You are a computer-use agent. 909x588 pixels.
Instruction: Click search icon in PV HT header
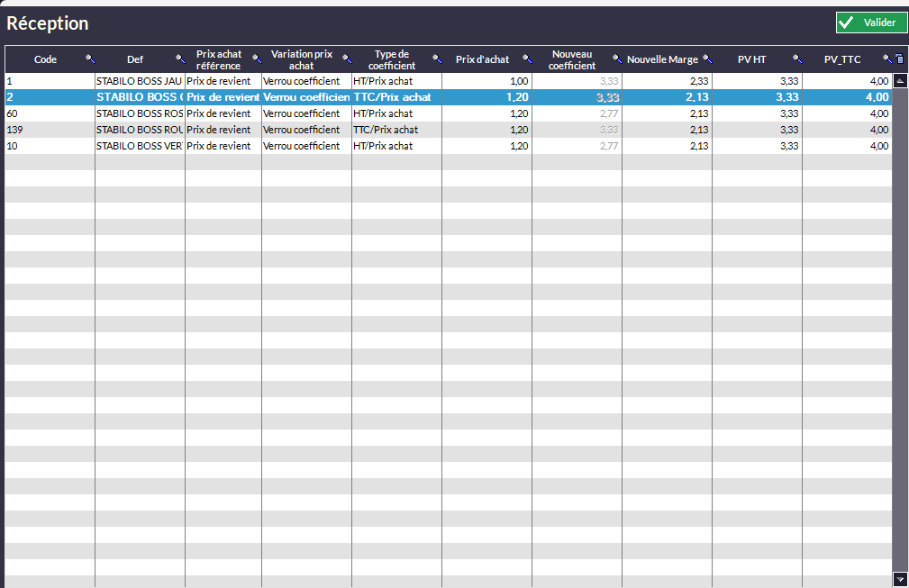pos(796,59)
